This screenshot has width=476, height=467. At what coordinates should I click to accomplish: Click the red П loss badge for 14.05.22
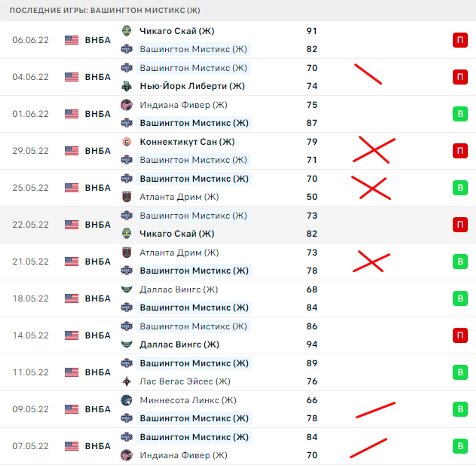click(460, 335)
